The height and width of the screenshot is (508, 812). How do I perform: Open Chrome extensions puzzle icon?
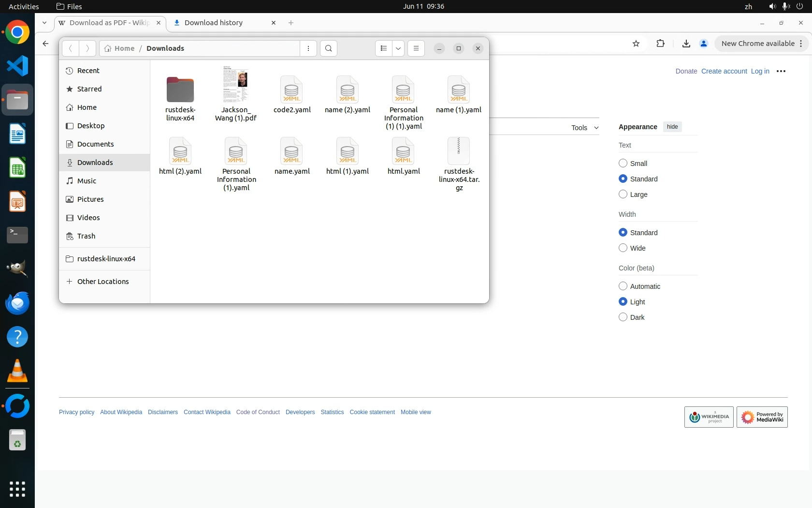point(660,44)
